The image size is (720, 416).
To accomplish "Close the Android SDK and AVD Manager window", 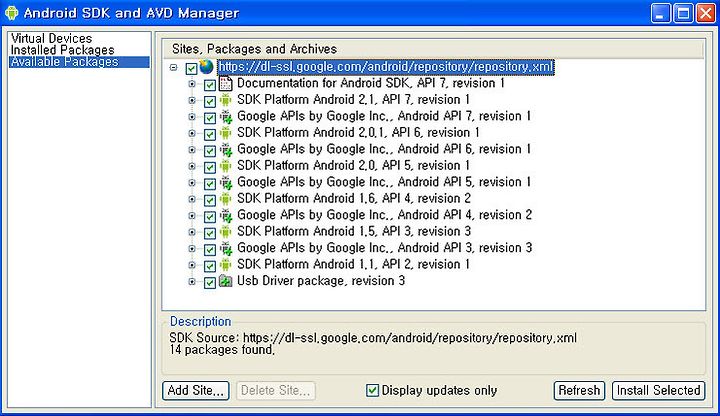I will point(706,13).
